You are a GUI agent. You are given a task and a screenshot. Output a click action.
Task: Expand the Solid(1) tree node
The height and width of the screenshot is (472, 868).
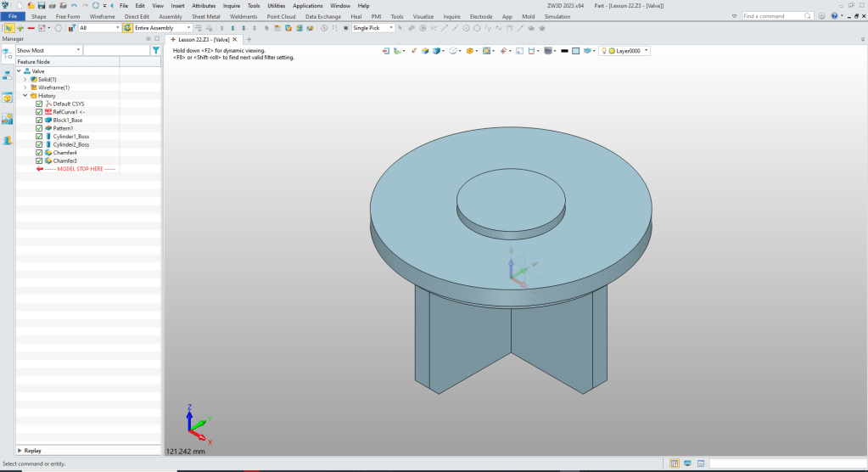(25, 80)
